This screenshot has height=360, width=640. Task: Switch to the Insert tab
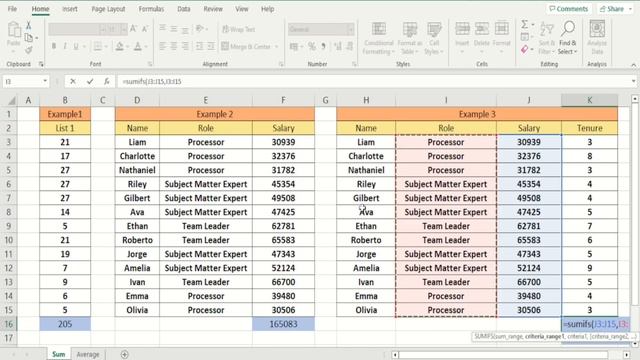[x=70, y=9]
